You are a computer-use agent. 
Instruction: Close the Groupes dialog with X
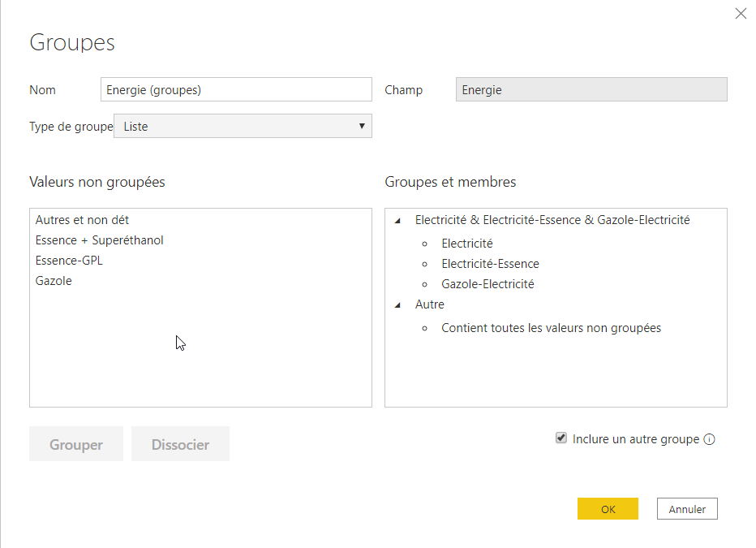click(740, 14)
